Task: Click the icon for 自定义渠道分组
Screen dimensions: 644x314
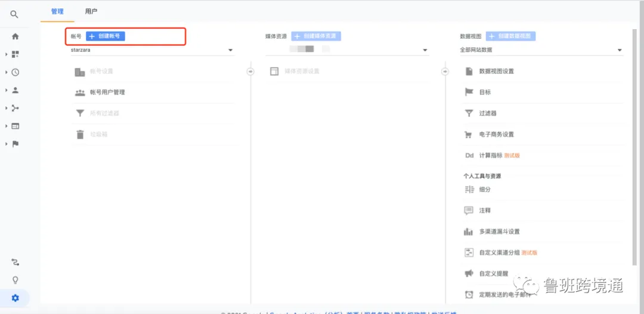Action: (469, 253)
